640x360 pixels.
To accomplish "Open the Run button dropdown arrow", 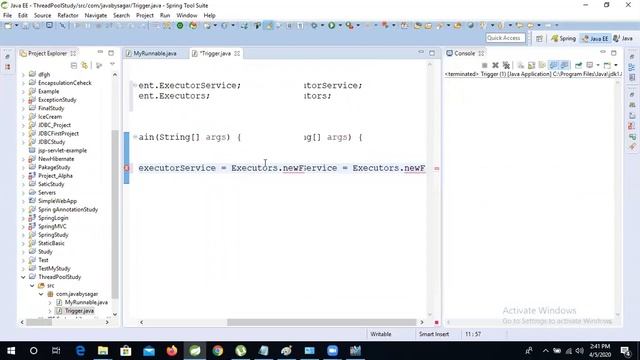I will 340,25.
